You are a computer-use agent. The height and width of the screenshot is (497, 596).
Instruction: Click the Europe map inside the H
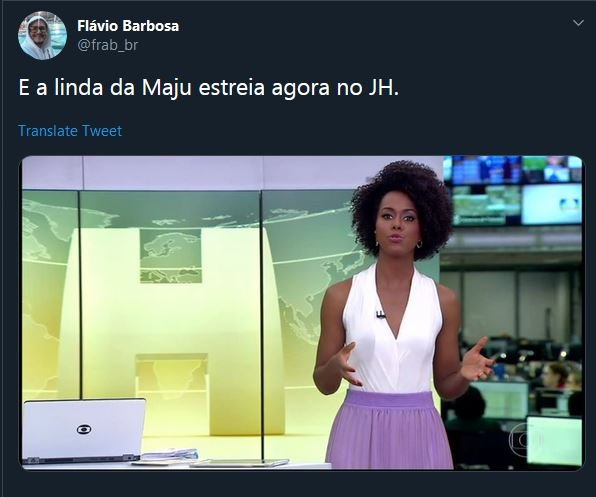pos(171,256)
